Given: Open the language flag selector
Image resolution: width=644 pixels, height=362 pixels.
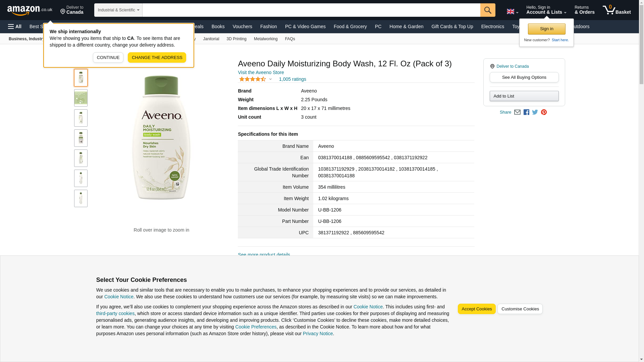Looking at the screenshot, I should click(x=513, y=12).
